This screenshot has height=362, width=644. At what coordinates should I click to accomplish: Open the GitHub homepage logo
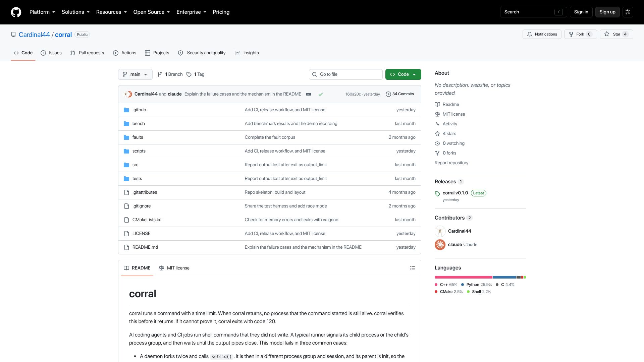click(x=16, y=12)
